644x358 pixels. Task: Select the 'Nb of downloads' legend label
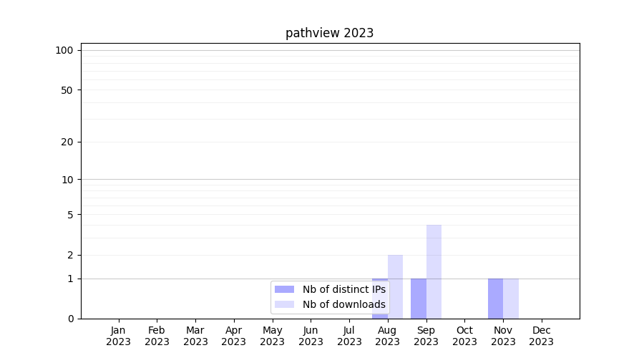pos(343,304)
